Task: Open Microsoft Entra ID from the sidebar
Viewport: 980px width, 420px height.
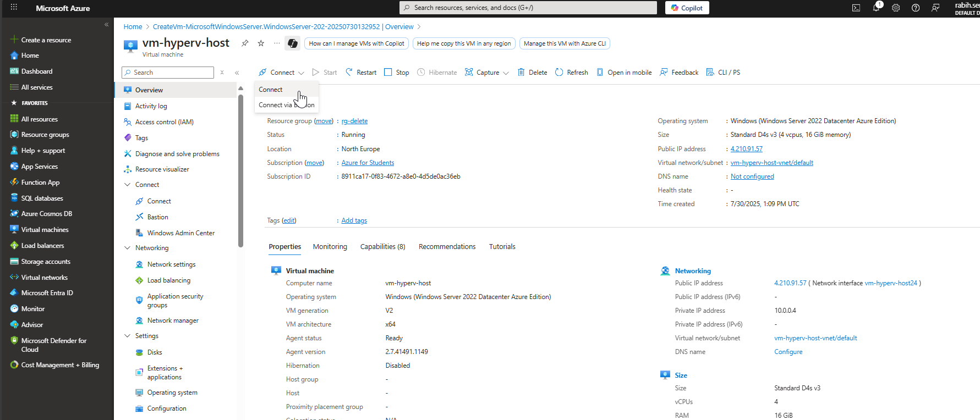Action: pyautogui.click(x=47, y=293)
